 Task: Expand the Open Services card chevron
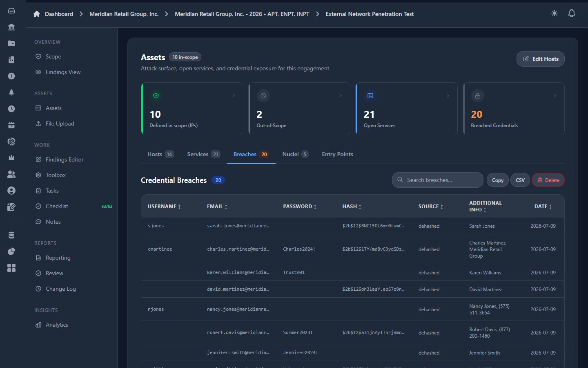(x=448, y=96)
